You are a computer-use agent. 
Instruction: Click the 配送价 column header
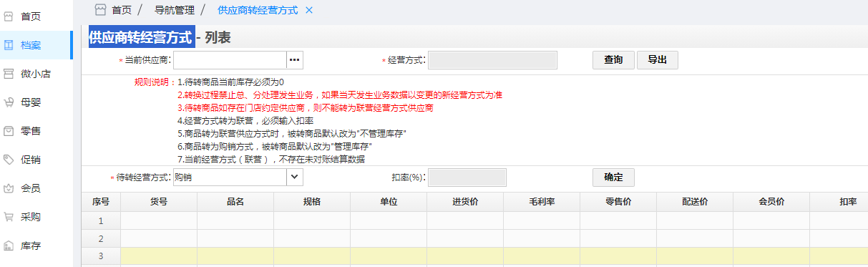point(695,202)
